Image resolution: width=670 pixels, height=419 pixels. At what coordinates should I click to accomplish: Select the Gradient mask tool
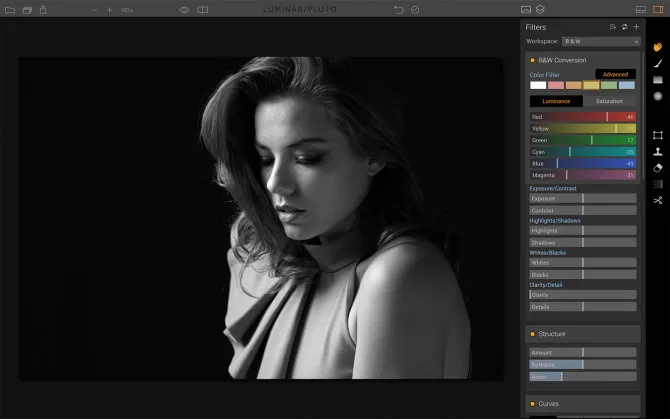coord(658,79)
